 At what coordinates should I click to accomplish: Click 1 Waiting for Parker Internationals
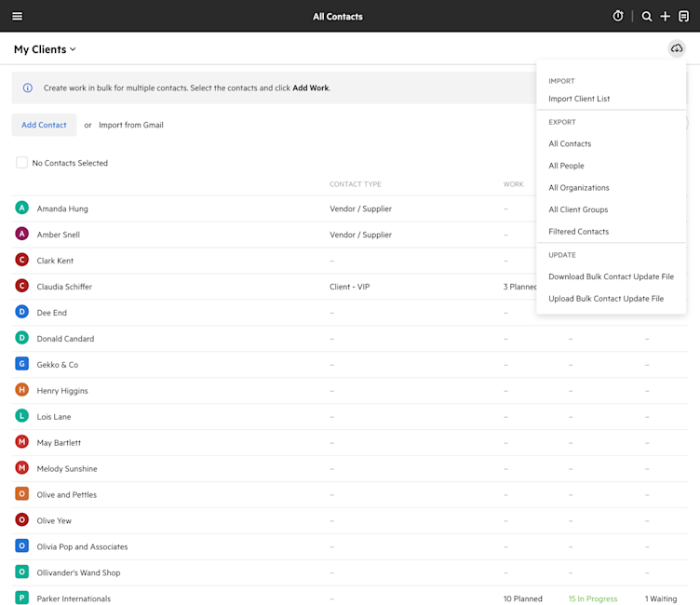[x=661, y=598]
